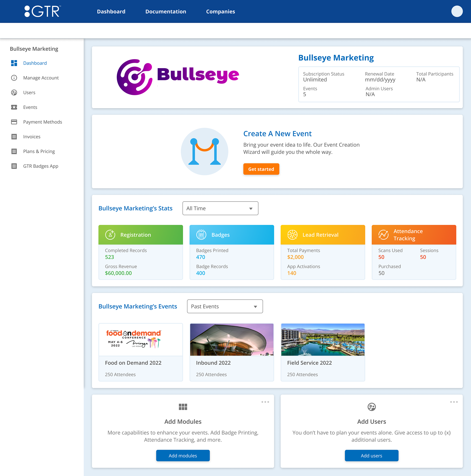Click the Lead Retrieval card header

pos(323,234)
